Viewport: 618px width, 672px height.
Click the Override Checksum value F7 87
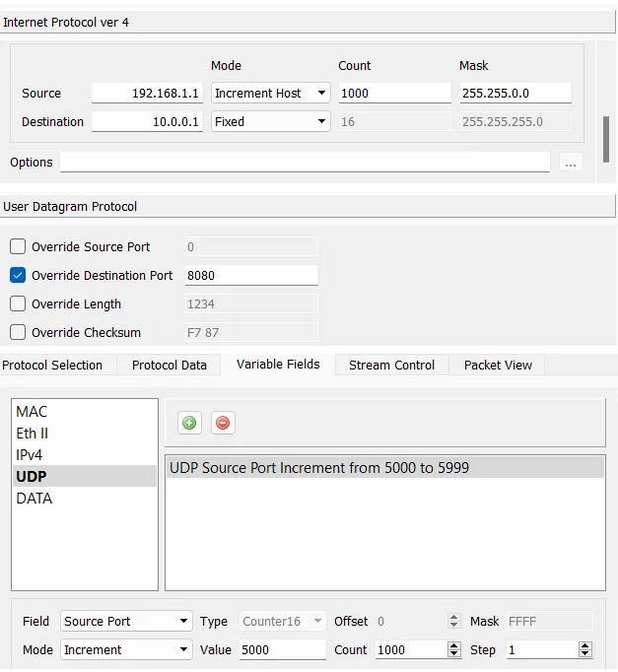[x=251, y=332]
